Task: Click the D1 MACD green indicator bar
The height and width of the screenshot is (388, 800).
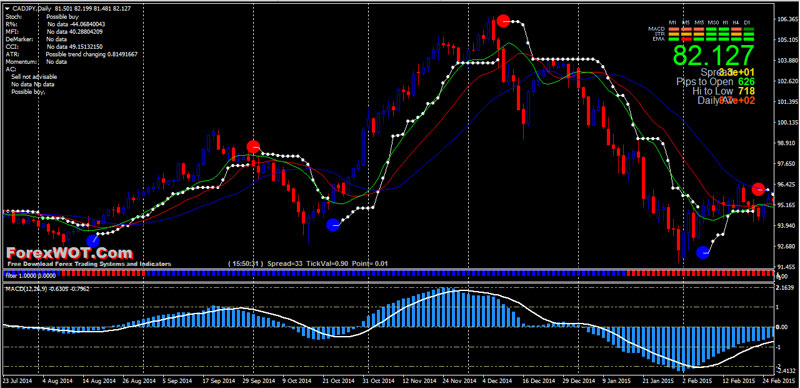Action: click(x=749, y=29)
